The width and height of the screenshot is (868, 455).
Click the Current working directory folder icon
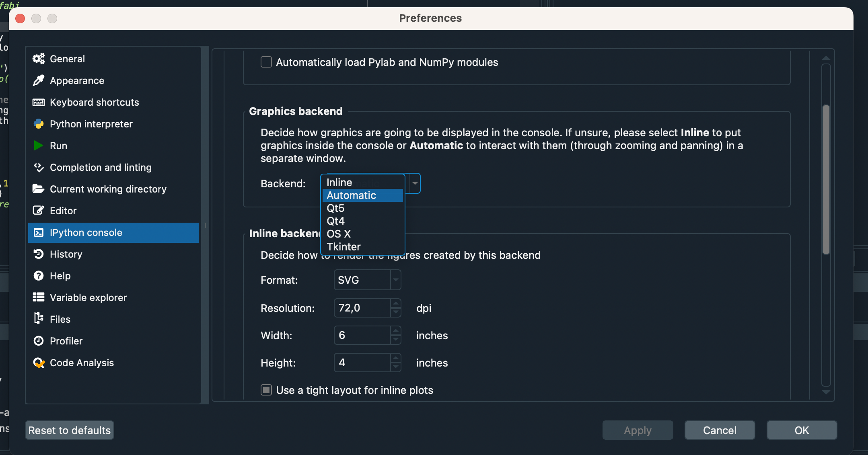39,189
